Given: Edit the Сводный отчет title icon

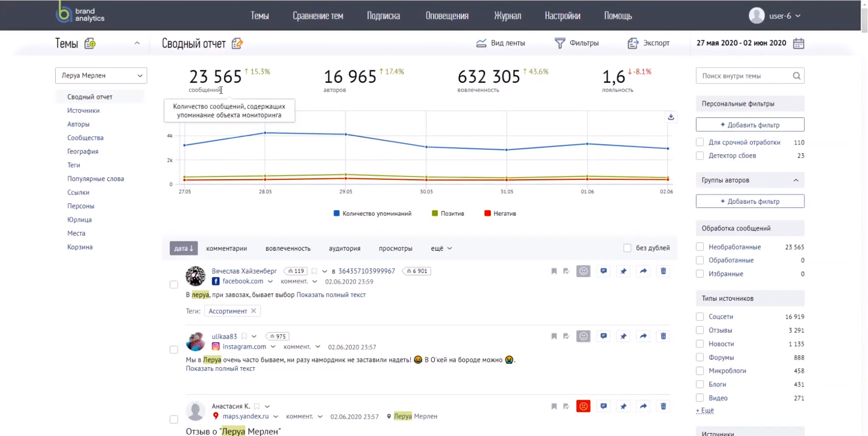Looking at the screenshot, I should tap(237, 43).
